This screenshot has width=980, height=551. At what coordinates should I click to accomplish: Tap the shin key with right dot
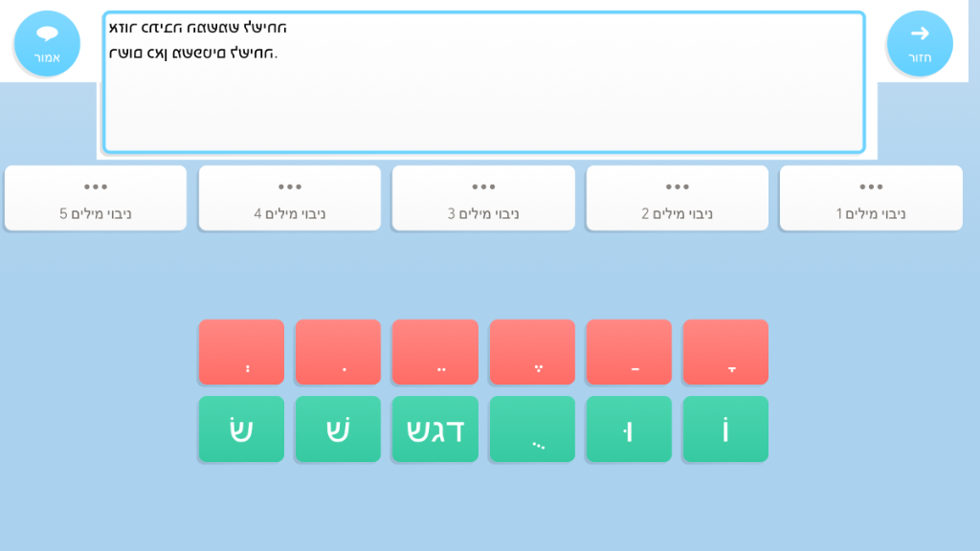[x=338, y=430]
